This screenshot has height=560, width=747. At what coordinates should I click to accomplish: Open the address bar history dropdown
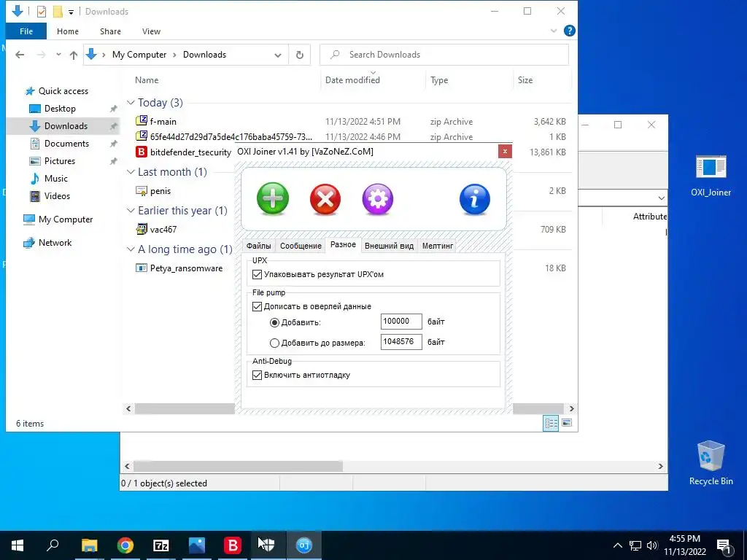(x=278, y=55)
